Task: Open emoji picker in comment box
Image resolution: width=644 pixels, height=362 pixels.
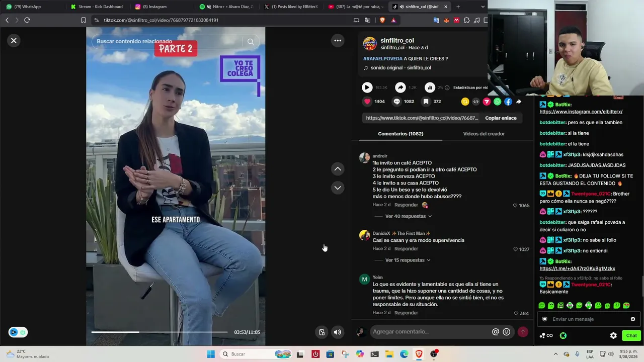Action: tap(507, 332)
